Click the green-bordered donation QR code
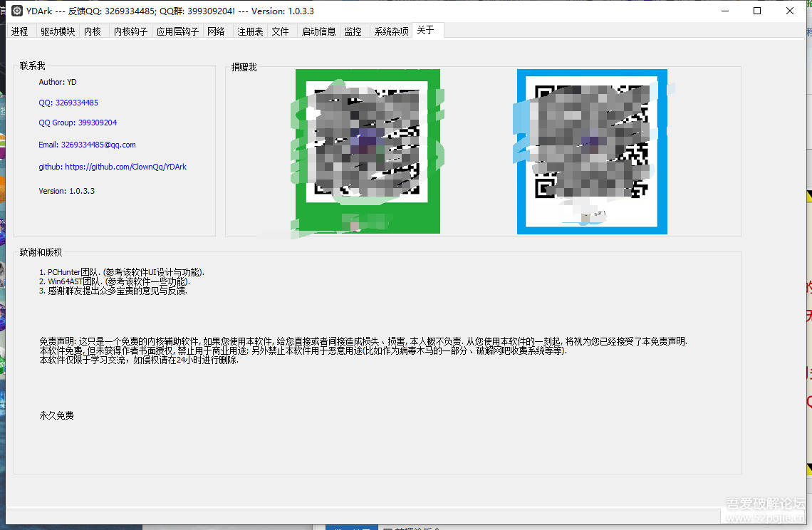Viewport: 812px width, 530px height. pos(368,151)
